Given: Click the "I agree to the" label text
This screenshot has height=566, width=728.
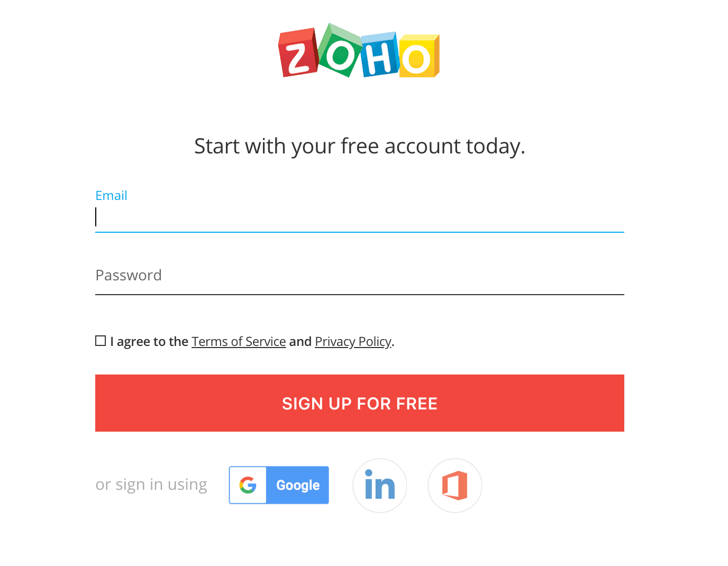Looking at the screenshot, I should tap(150, 342).
